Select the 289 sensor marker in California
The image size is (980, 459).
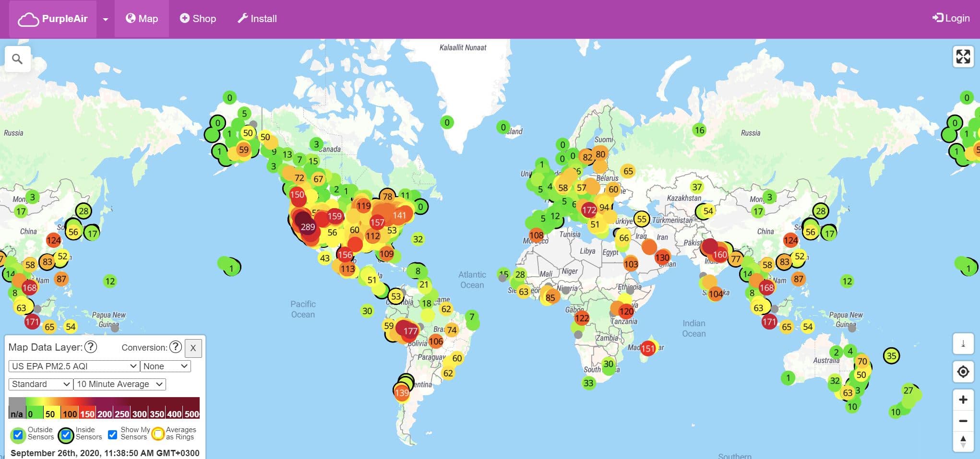click(x=308, y=227)
